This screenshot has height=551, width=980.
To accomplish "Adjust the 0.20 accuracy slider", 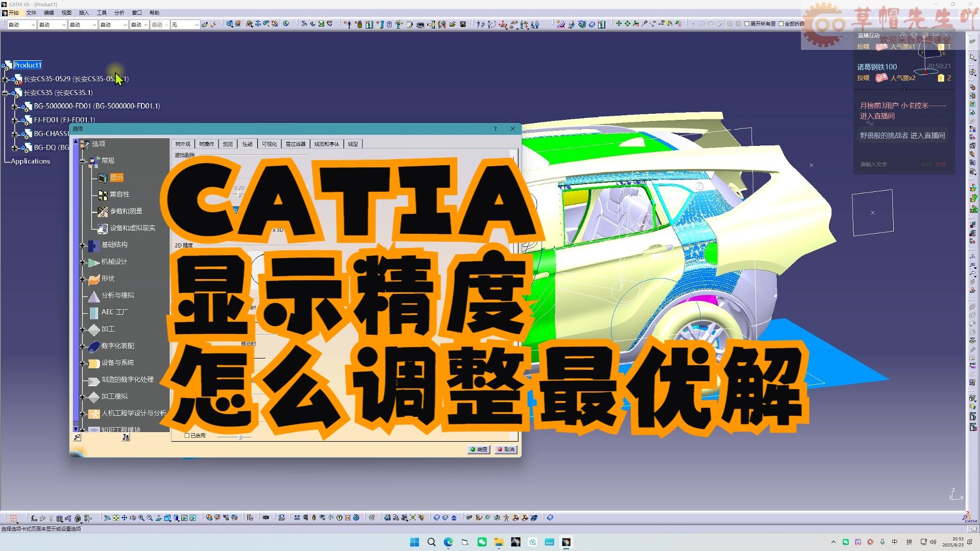I will [239, 195].
